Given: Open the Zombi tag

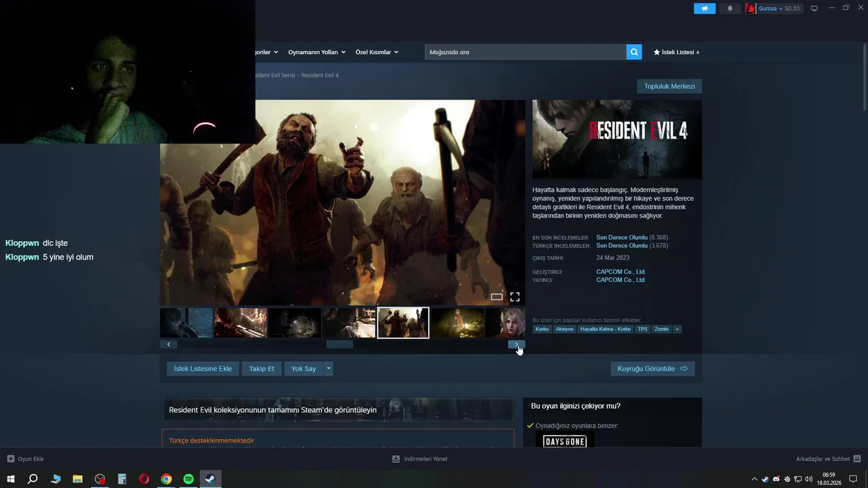Looking at the screenshot, I should (x=662, y=329).
